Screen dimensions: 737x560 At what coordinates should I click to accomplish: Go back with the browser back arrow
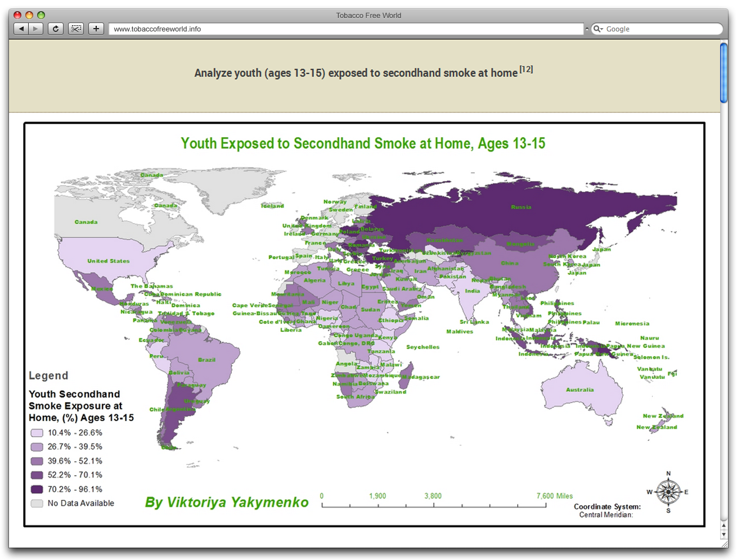click(21, 29)
